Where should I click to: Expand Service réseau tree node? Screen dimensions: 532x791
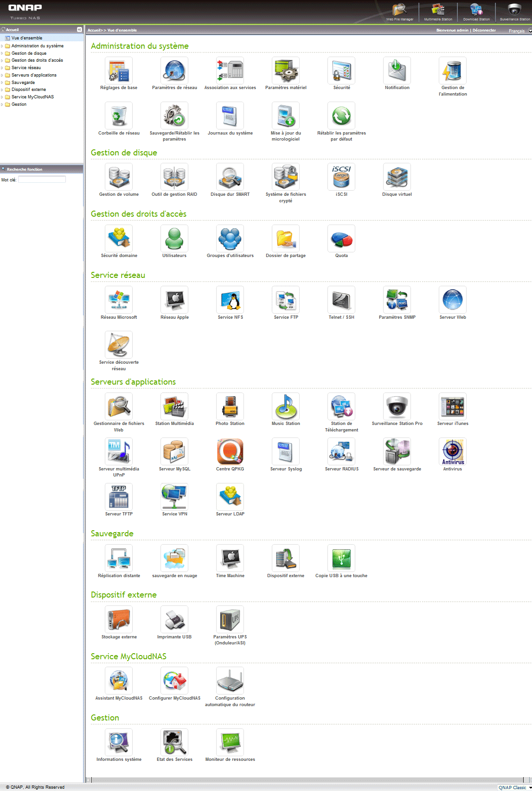[2, 68]
